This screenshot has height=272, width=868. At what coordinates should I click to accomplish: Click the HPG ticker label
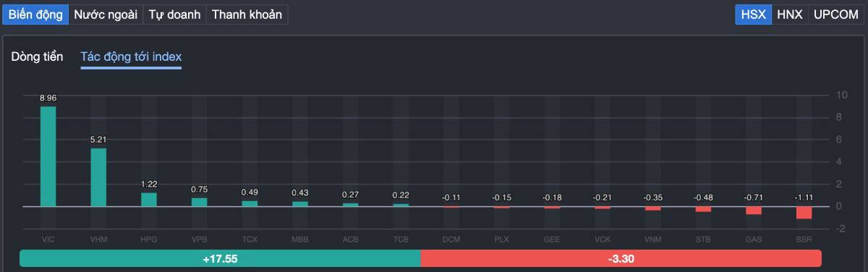(x=149, y=239)
